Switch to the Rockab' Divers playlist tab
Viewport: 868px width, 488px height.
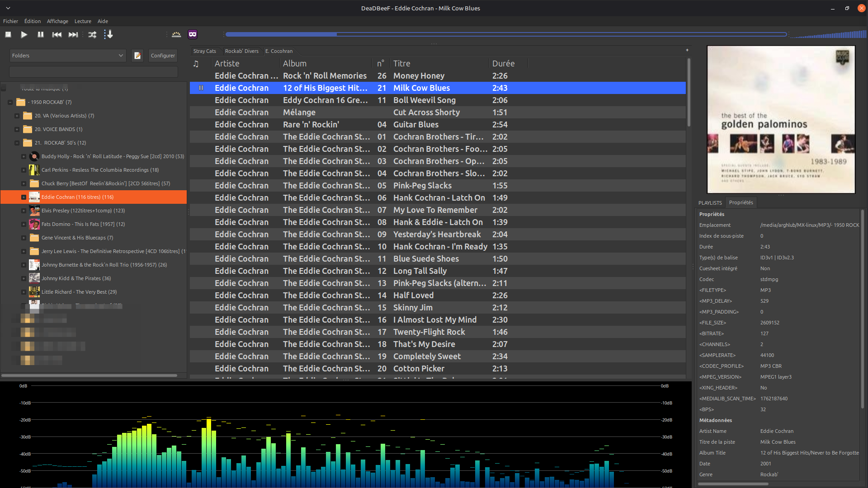241,51
